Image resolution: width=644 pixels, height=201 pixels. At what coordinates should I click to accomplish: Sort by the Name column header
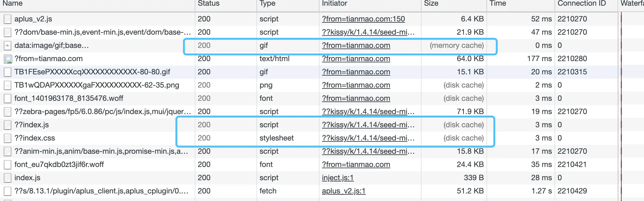(13, 3)
